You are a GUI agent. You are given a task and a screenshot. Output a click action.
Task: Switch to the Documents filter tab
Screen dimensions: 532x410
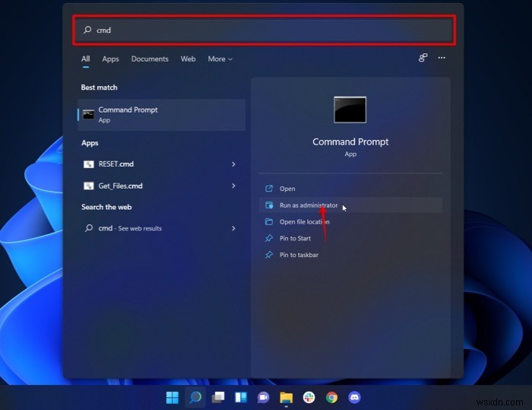pos(150,59)
